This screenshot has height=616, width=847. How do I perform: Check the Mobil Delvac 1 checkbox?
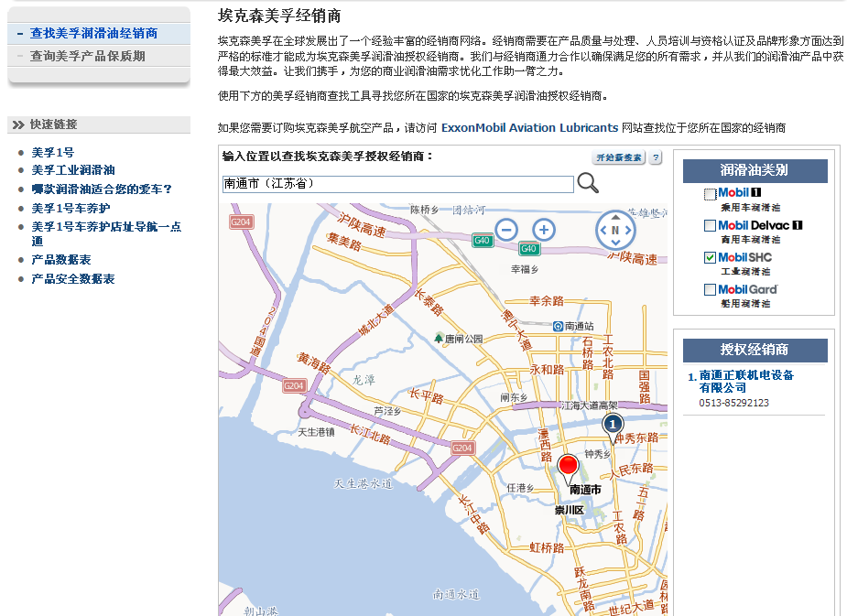pyautogui.click(x=710, y=226)
